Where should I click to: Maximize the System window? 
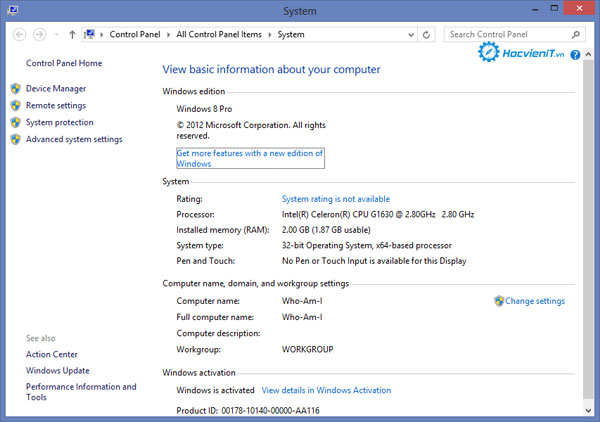click(554, 8)
